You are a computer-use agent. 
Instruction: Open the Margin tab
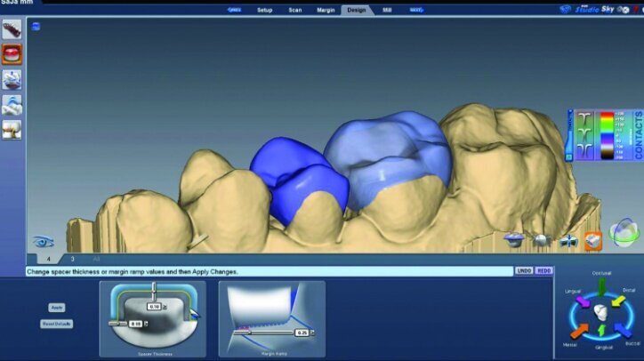(x=326, y=10)
